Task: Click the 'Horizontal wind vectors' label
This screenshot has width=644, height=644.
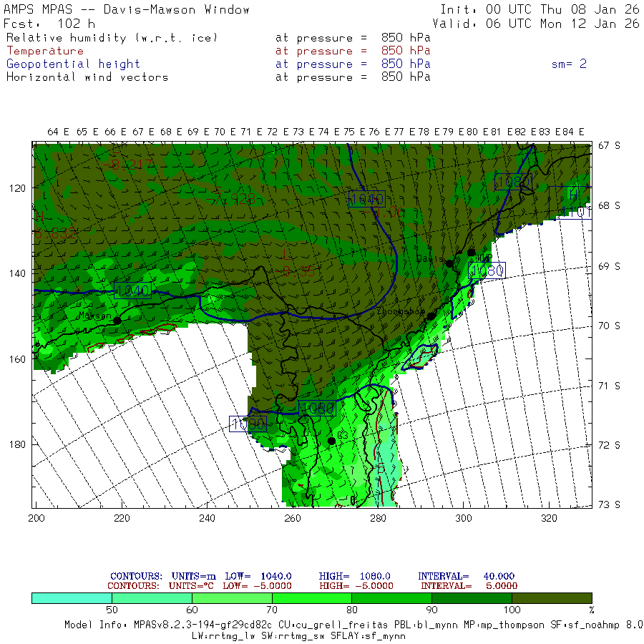Action: [x=87, y=77]
